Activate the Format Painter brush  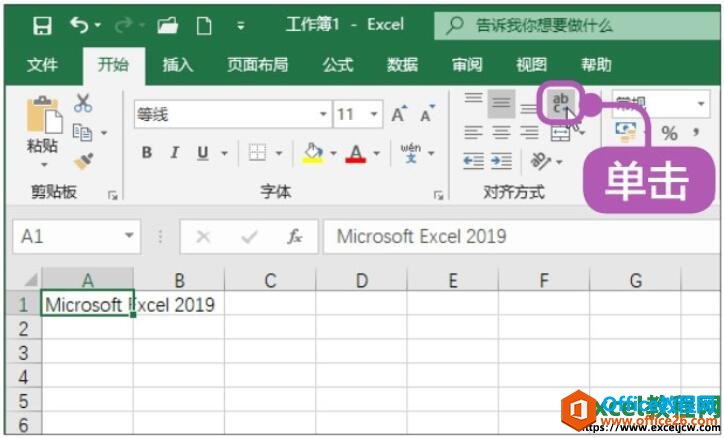(x=84, y=161)
